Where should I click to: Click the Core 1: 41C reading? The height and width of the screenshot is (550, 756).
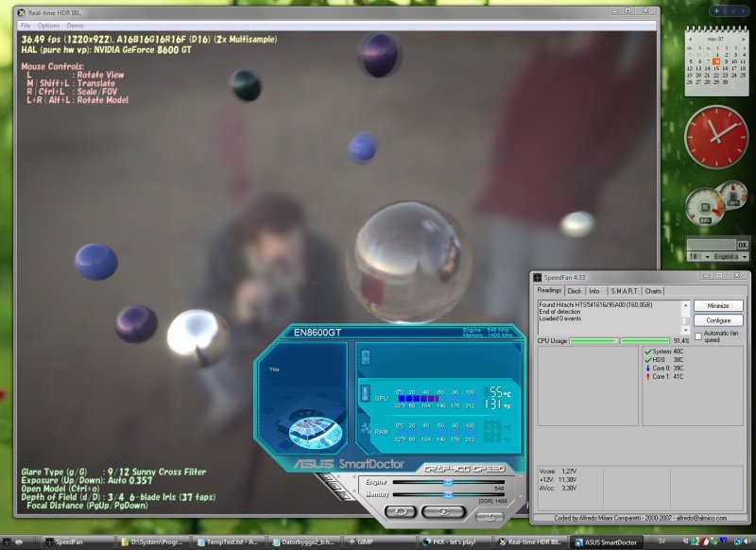664,376
